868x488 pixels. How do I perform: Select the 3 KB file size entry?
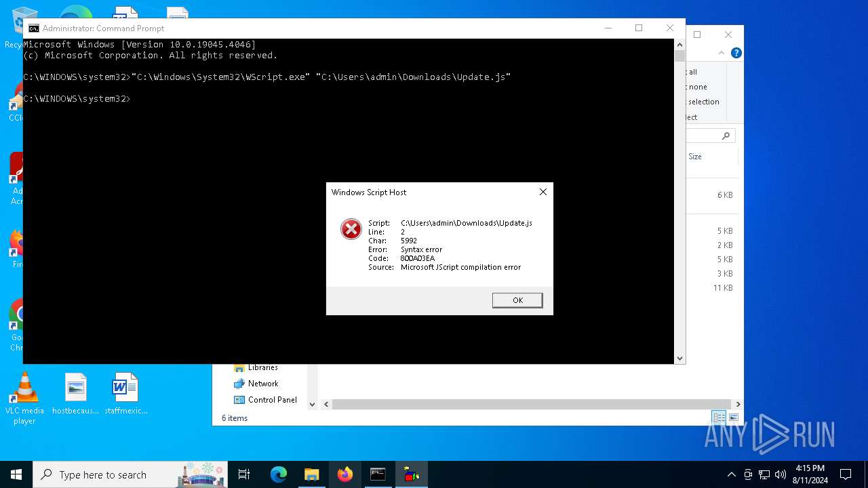click(725, 274)
